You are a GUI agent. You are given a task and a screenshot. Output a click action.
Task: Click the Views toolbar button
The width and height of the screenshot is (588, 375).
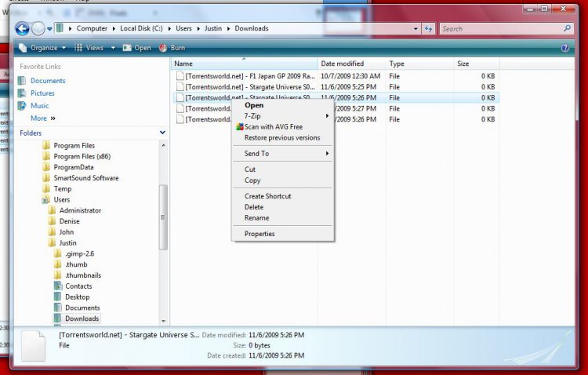89,48
